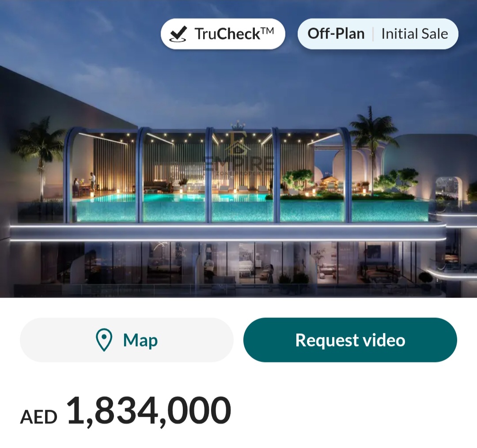Expand the Off-Plan | Initial Sale badge
The height and width of the screenshot is (448, 477).
[378, 33]
